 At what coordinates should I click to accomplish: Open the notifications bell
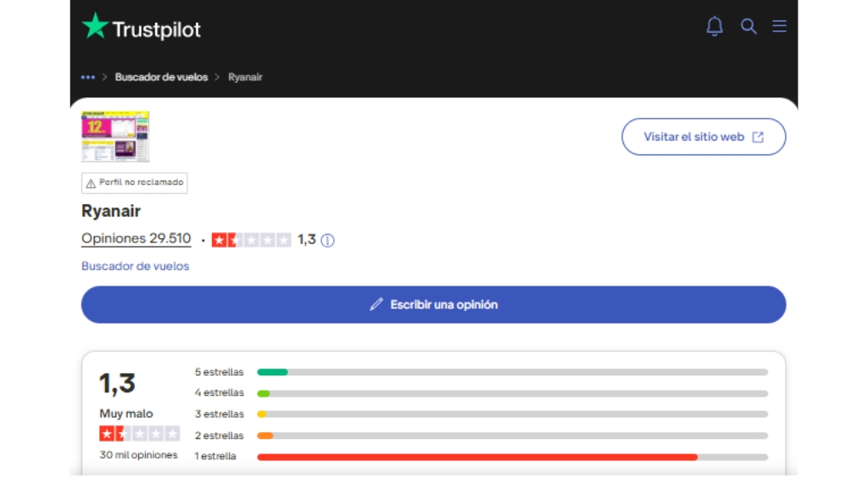coord(714,26)
